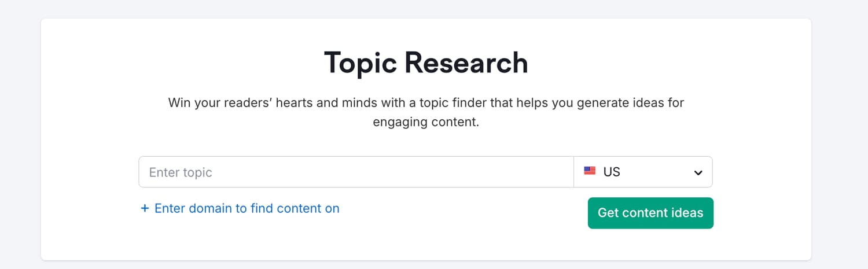Focus the topic search box placeholder text
The width and height of the screenshot is (868, 269).
[x=181, y=172]
